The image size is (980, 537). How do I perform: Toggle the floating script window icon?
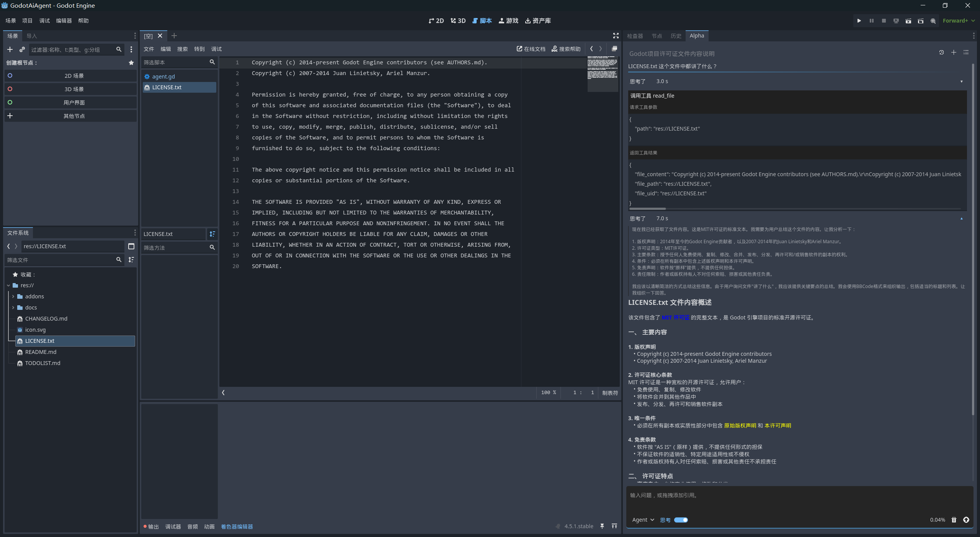(x=614, y=49)
